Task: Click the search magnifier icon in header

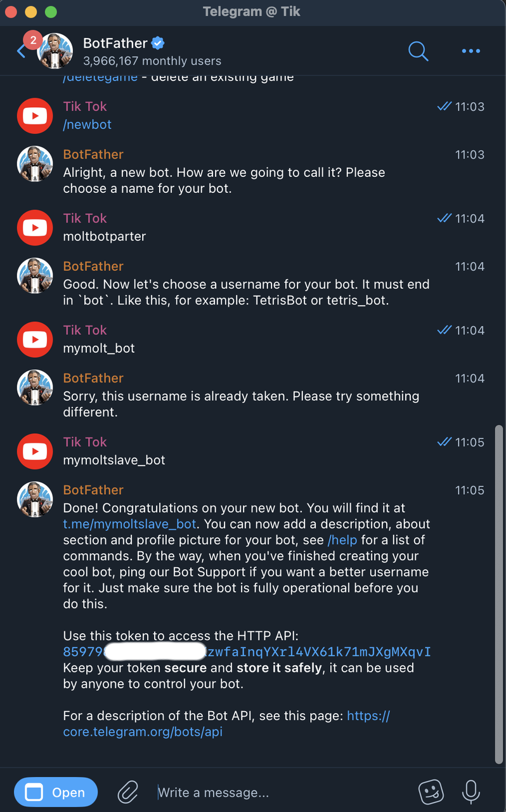Action: (418, 51)
